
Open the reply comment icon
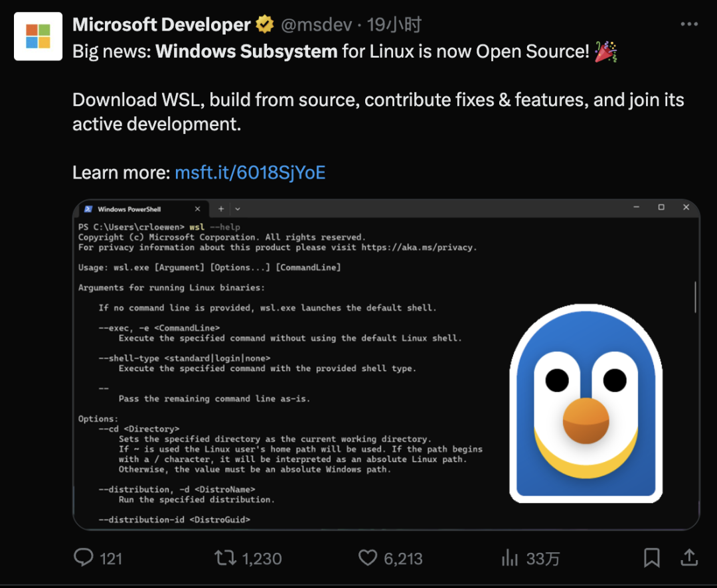pyautogui.click(x=84, y=557)
